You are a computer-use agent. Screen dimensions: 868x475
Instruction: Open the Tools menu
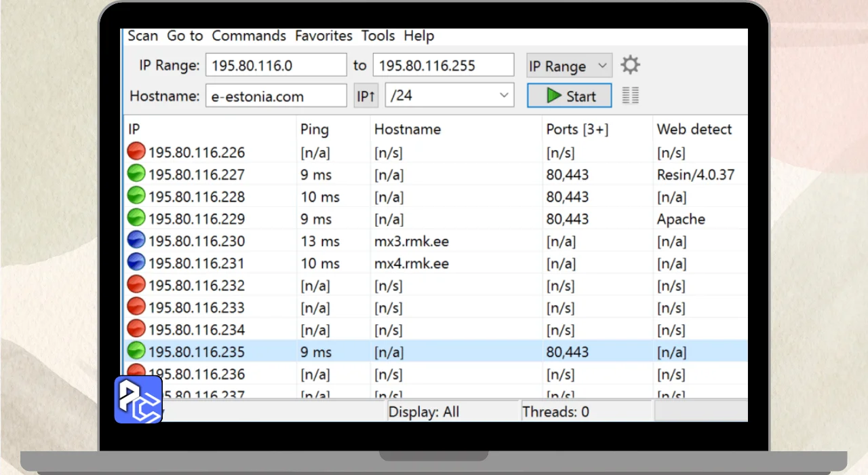378,36
